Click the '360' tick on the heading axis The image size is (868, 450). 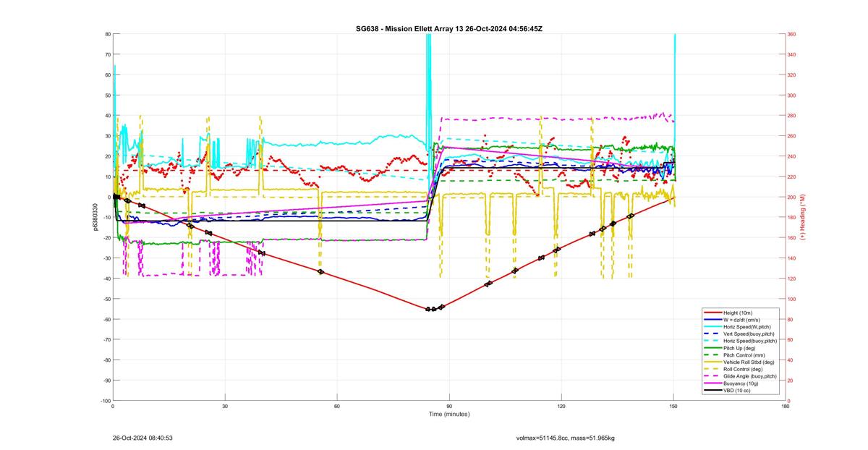pyautogui.click(x=792, y=34)
